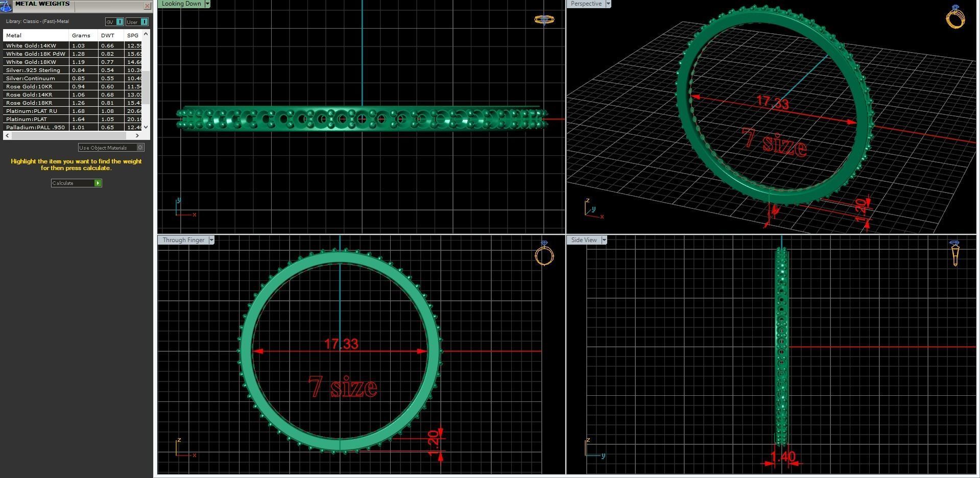Open the Side View viewport dropdown arrow

click(x=604, y=240)
